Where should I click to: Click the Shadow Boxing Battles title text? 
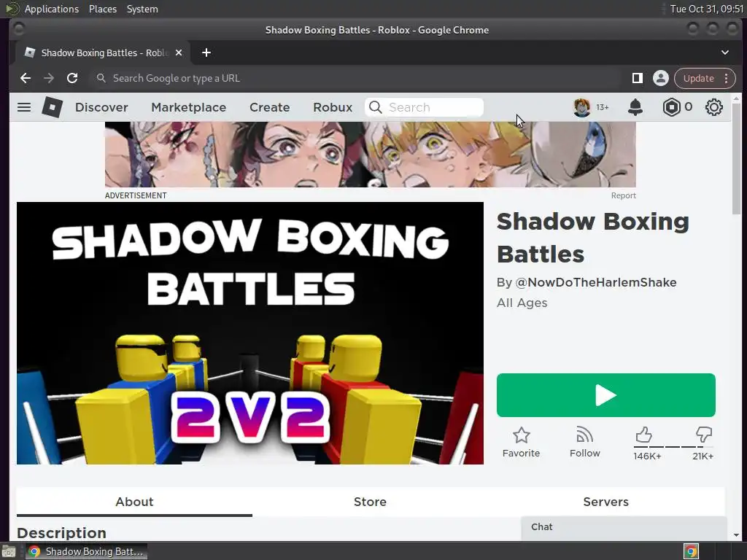592,238
